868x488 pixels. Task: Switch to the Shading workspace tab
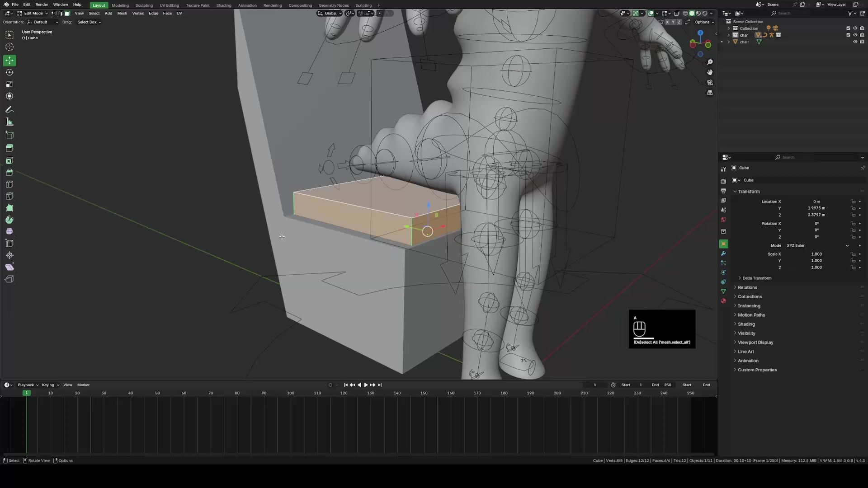pyautogui.click(x=224, y=5)
